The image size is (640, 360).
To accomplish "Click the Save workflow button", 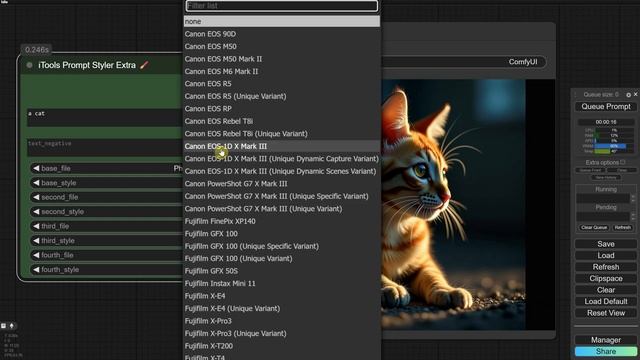I will (x=606, y=244).
